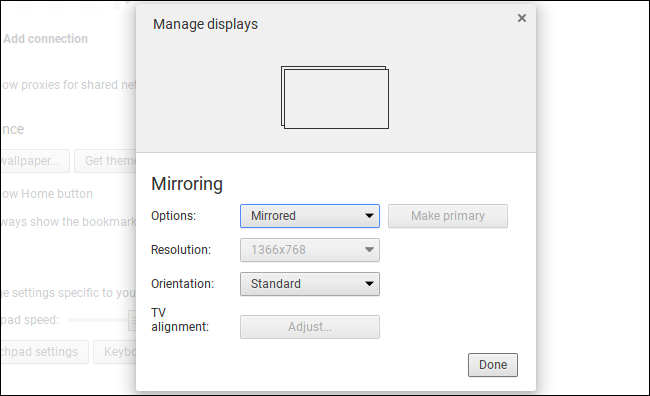Open touchpad settings button in background page

44,352
